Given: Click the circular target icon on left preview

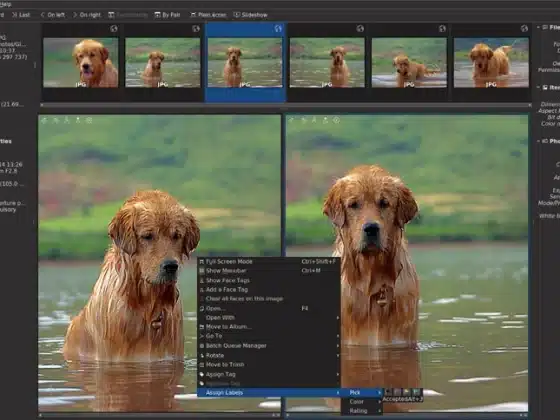Looking at the screenshot, I should coord(89,121).
